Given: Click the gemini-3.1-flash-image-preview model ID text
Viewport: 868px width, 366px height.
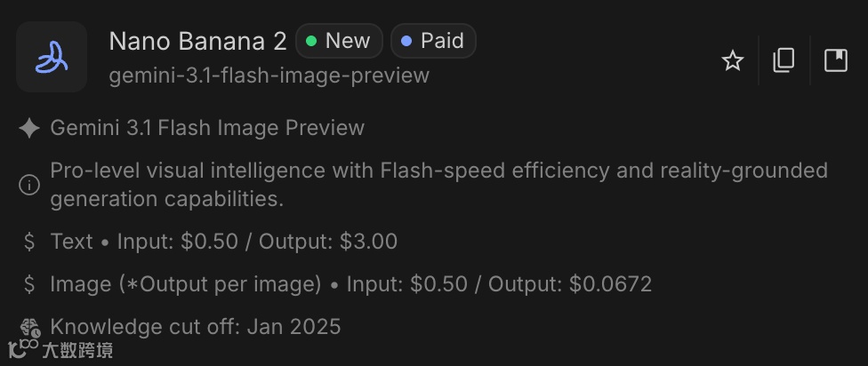Looking at the screenshot, I should point(269,76).
